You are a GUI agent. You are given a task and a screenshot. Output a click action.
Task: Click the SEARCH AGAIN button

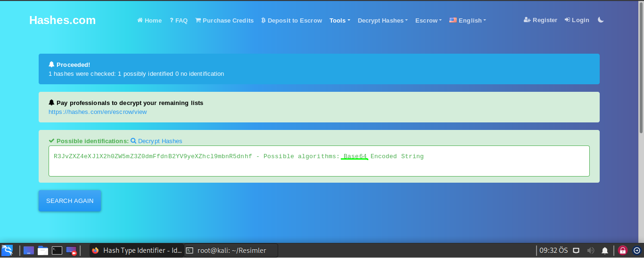[x=70, y=201]
